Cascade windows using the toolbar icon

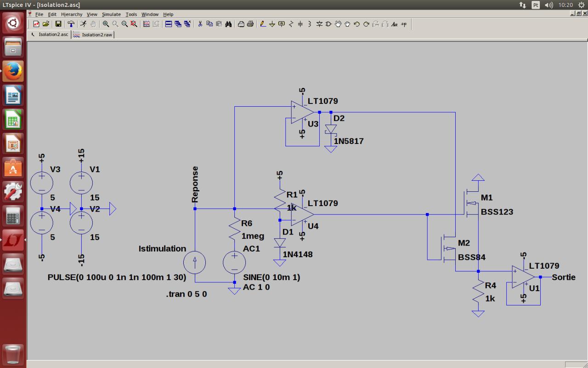tap(178, 24)
